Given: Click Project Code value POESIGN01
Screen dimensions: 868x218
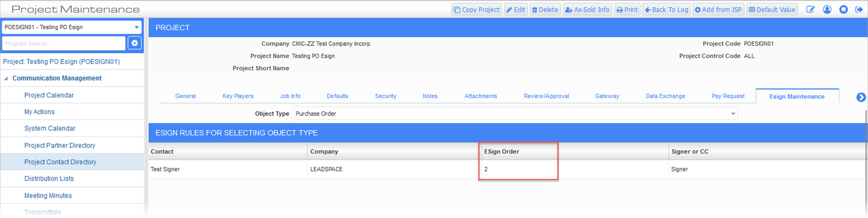Looking at the screenshot, I should click(x=758, y=44).
